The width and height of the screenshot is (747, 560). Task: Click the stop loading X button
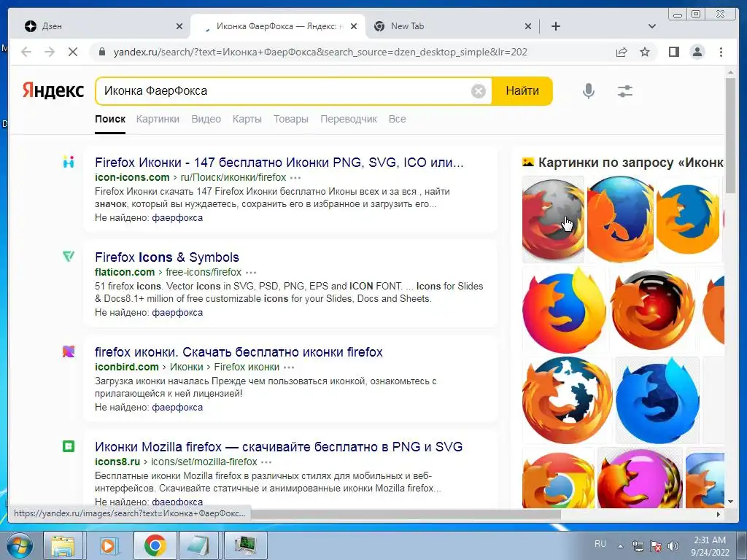[73, 52]
